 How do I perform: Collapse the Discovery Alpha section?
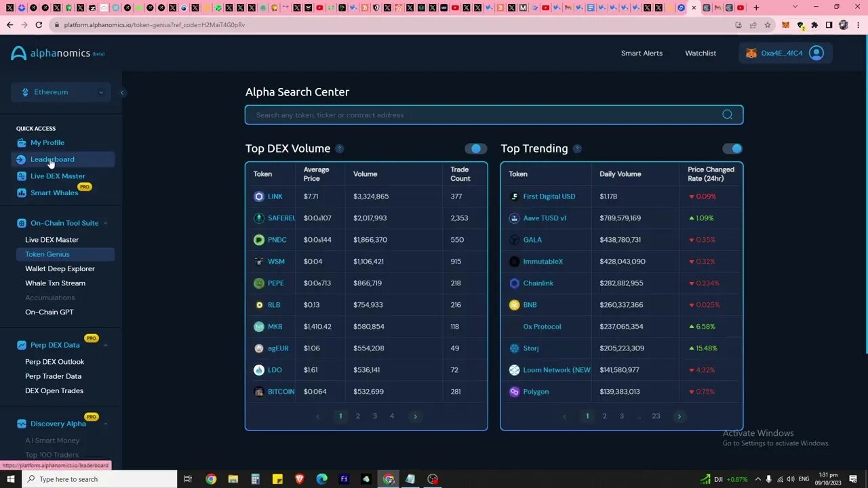click(x=105, y=424)
